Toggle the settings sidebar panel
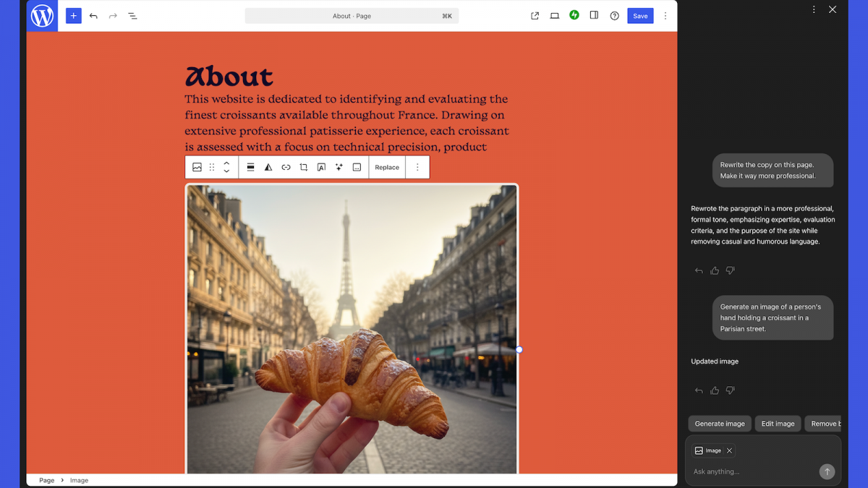Viewport: 868px width, 488px height. (x=594, y=16)
